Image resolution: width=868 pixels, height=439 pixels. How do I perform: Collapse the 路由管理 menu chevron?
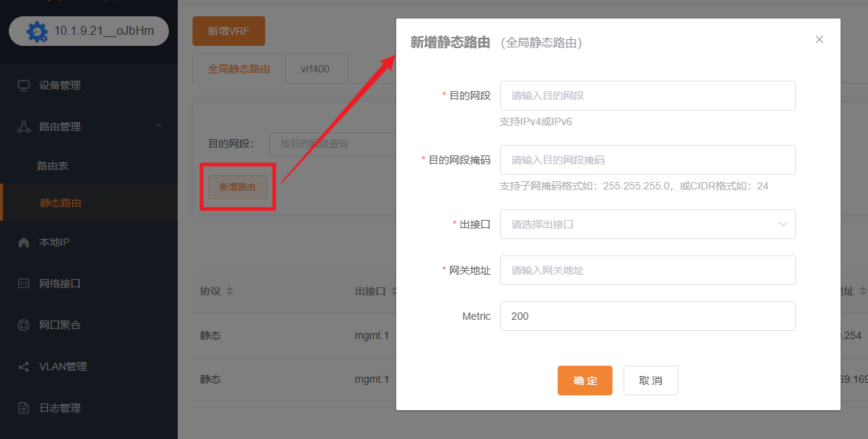158,127
